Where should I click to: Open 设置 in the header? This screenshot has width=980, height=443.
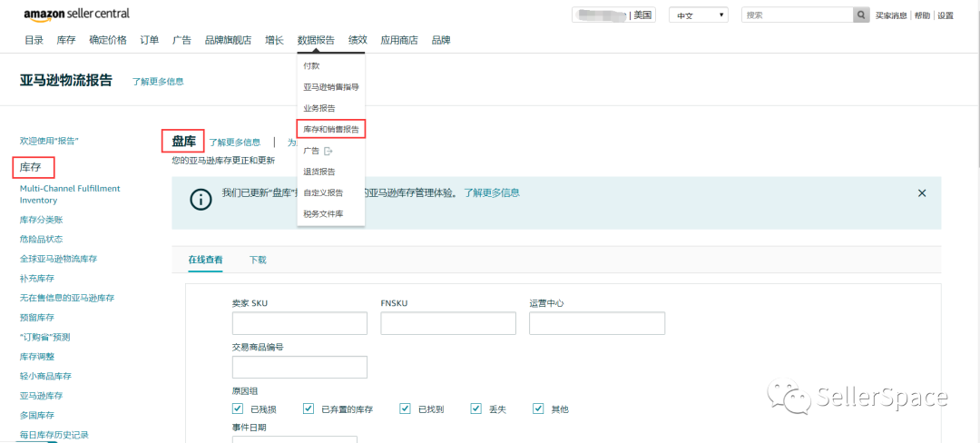click(946, 15)
